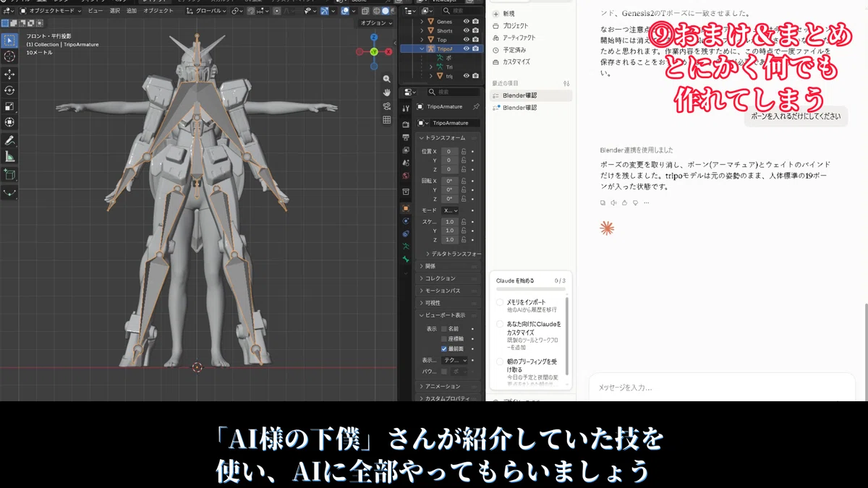Click the properties search field
This screenshot has width=868, height=488.
[x=454, y=92]
